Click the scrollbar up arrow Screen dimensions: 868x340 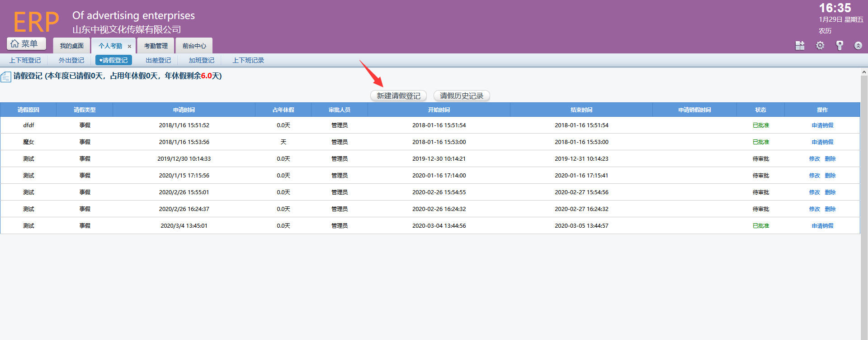pyautogui.click(x=864, y=72)
